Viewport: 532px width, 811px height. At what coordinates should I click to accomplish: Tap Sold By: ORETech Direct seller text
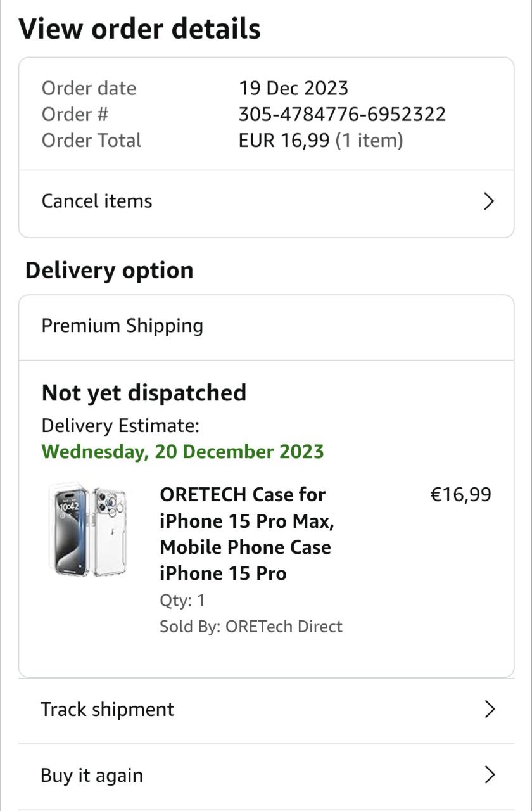point(251,627)
